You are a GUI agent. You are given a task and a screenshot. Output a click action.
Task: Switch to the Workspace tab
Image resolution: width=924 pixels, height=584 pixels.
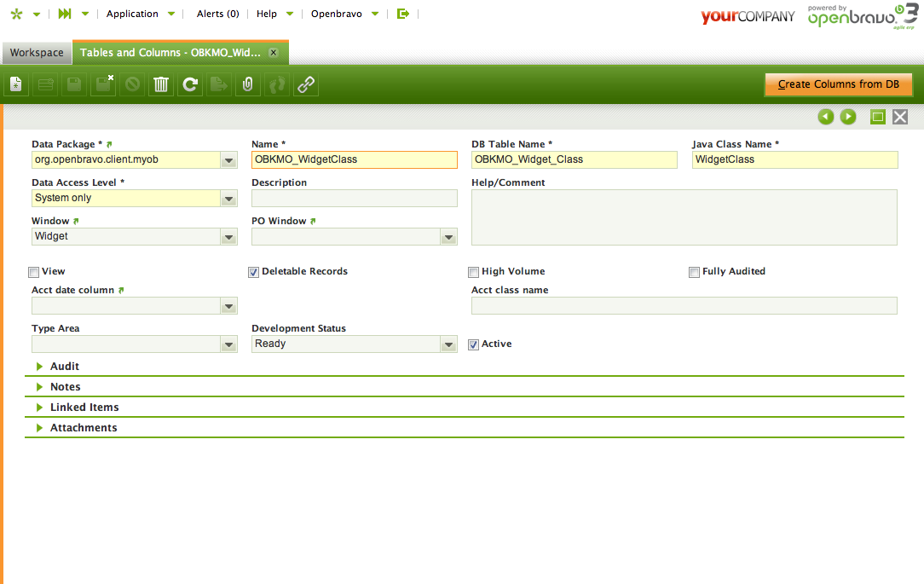37,53
